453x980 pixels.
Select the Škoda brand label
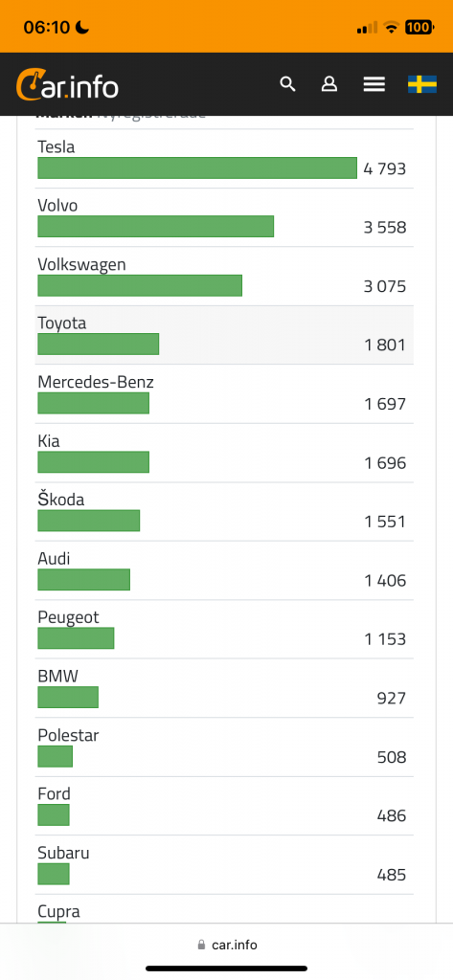point(60,500)
